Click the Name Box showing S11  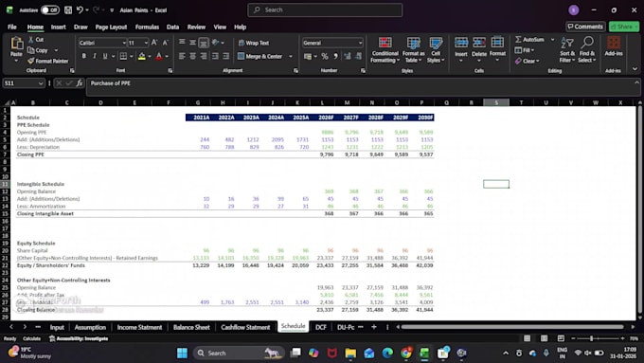[x=23, y=83]
